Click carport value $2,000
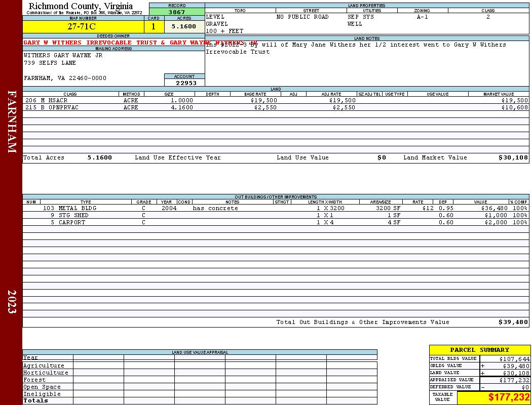This screenshot has width=532, height=405. click(496, 222)
